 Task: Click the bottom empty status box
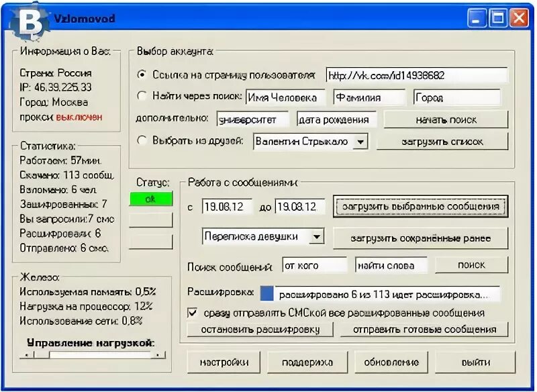(150, 242)
